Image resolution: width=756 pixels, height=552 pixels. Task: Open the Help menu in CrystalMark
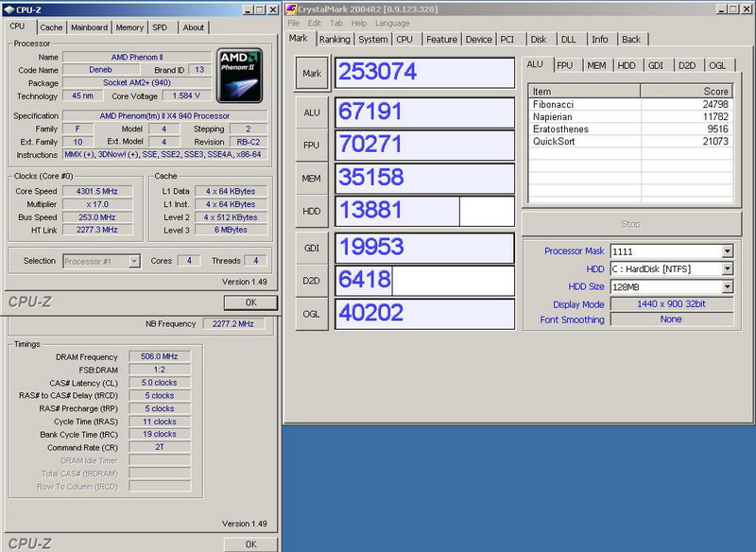(x=359, y=23)
